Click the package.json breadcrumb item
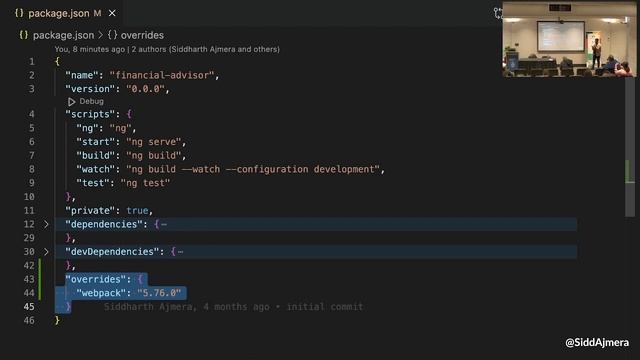The image size is (640, 360). pyautogui.click(x=63, y=36)
